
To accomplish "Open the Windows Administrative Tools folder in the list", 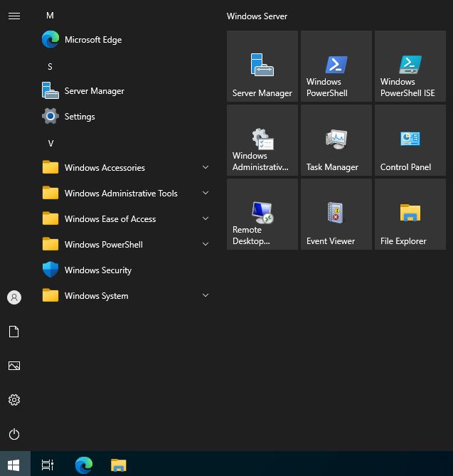I will click(x=124, y=194).
